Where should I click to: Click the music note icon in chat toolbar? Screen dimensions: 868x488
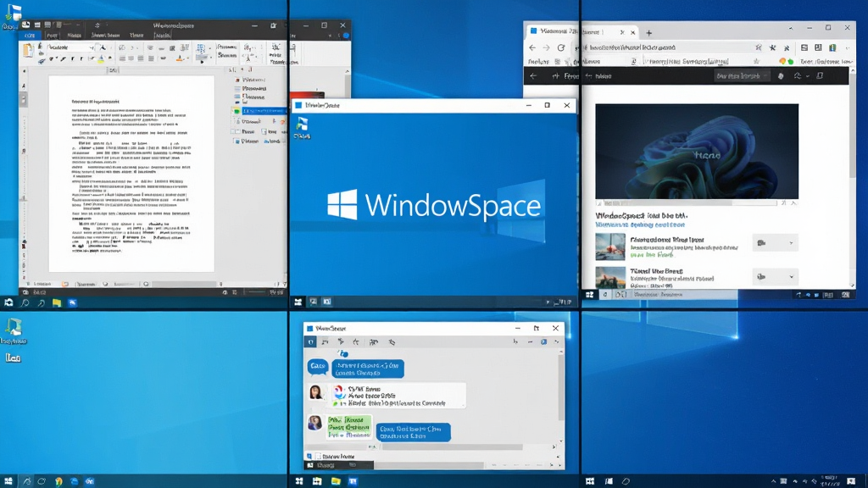coord(325,342)
